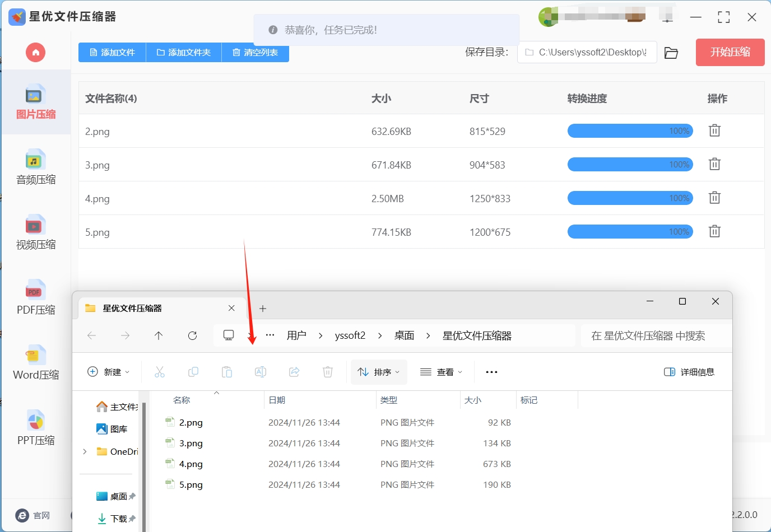
Task: Close the 星优文件压缩器 Explorer tab
Action: tap(231, 308)
